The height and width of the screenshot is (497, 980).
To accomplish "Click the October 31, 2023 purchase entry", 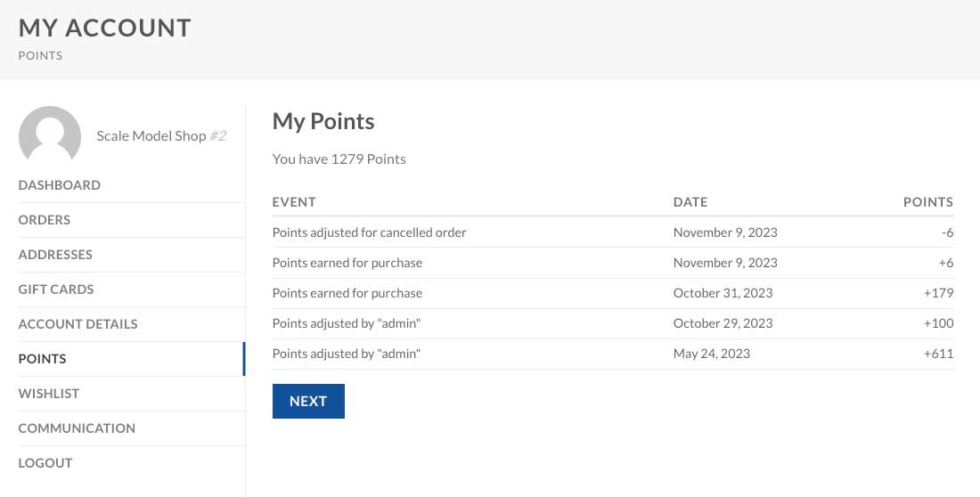I will (347, 293).
